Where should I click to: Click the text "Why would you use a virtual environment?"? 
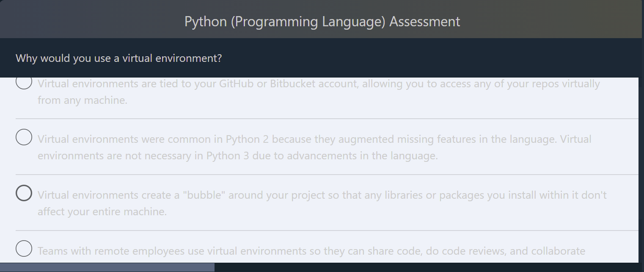[118, 58]
